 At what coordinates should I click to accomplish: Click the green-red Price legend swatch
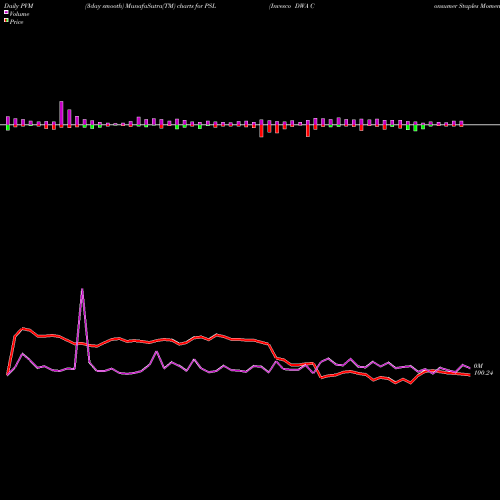pos(6,21)
